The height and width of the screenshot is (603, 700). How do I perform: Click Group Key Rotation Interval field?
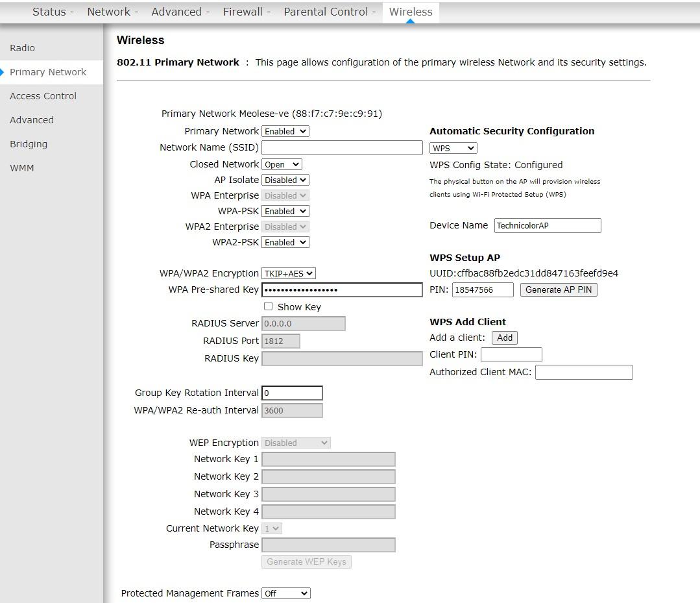click(292, 393)
